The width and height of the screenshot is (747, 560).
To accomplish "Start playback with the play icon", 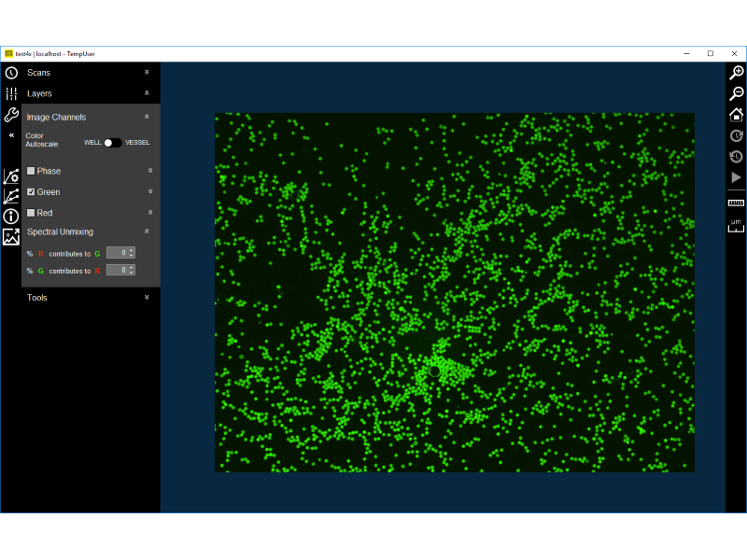I will point(737,177).
